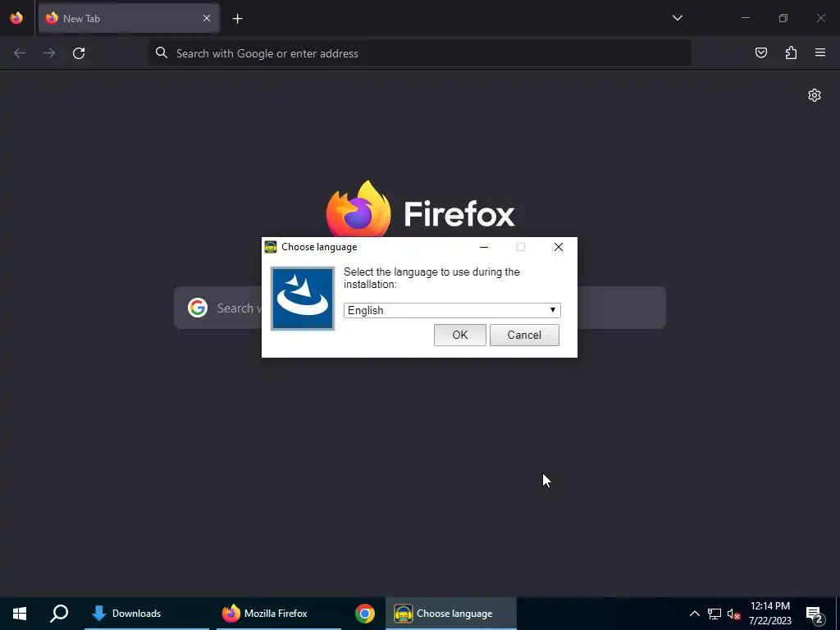Switch to Mozilla Firefox in taskbar

279,614
